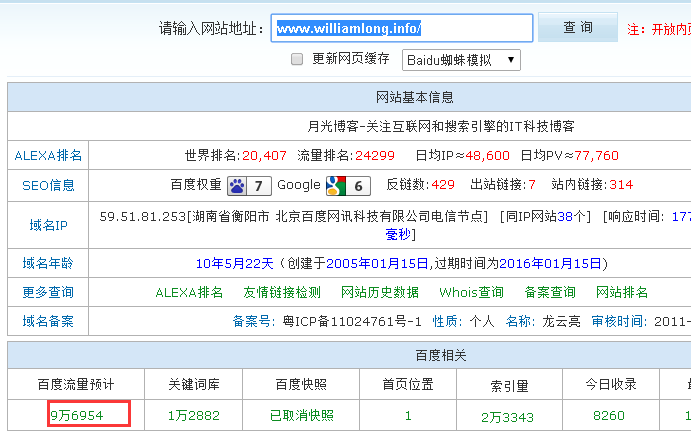Click the 网站基本信息 section header
This screenshot has height=436, width=691.
414,97
